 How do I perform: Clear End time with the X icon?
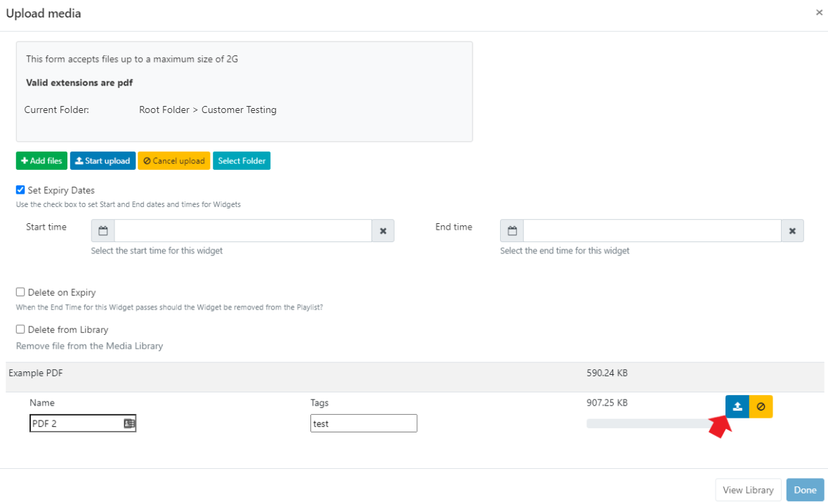(792, 231)
